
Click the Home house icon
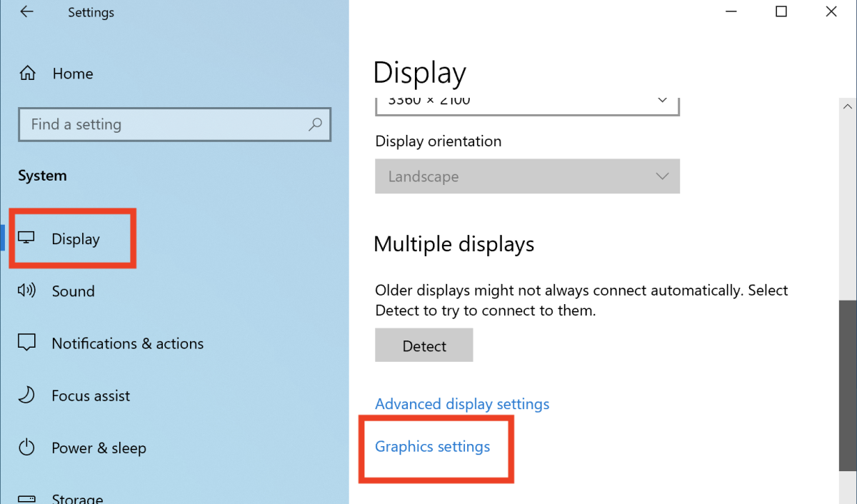click(x=27, y=74)
